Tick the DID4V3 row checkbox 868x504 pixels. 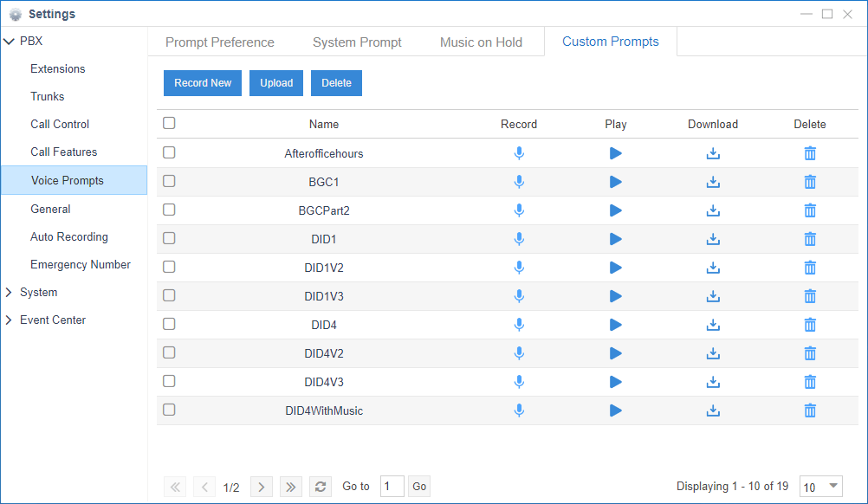(170, 381)
